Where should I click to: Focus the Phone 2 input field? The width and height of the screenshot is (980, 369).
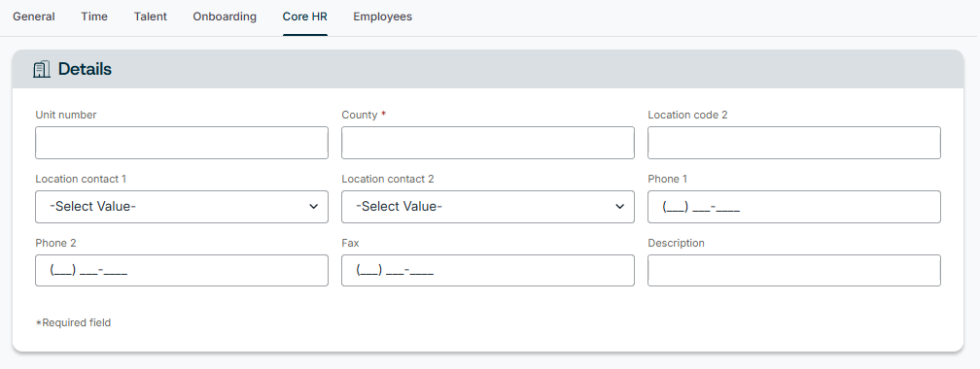(181, 270)
